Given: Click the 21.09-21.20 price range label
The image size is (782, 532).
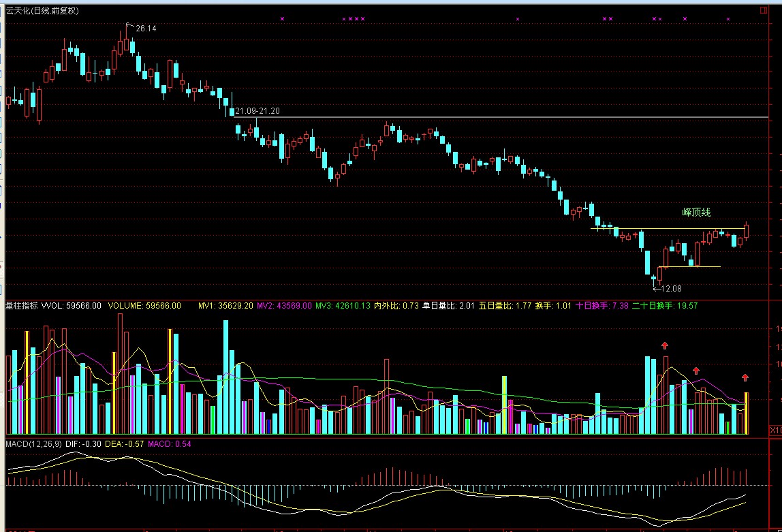Looking at the screenshot, I should point(257,110).
